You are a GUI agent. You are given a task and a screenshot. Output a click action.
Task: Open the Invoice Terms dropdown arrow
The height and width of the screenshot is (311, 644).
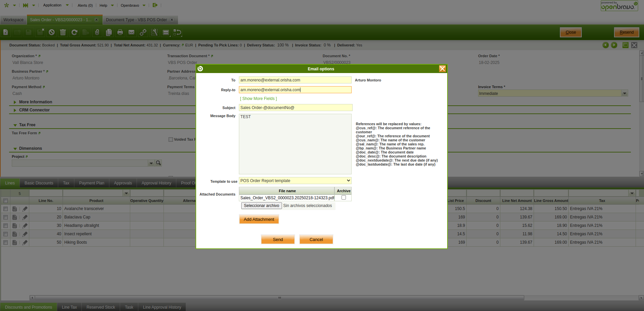(624, 94)
